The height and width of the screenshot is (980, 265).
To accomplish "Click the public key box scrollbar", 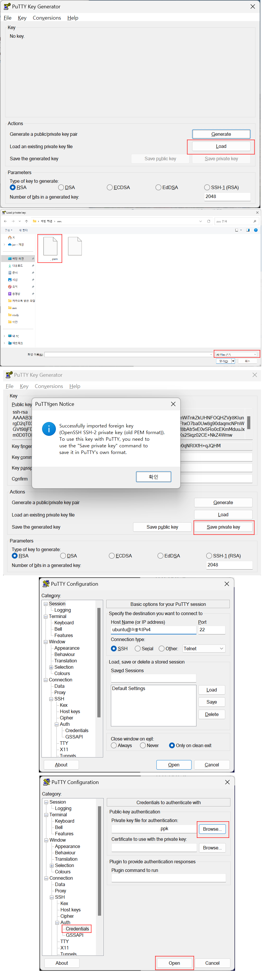I will coord(249,423).
